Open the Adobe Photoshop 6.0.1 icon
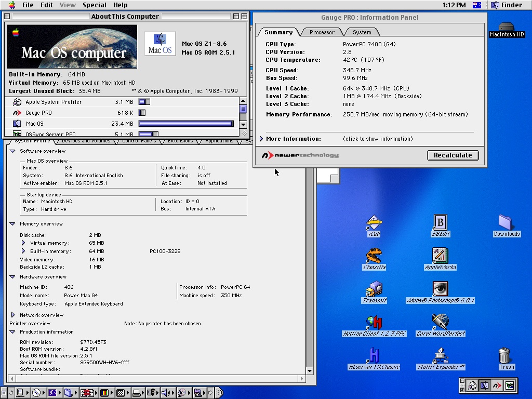This screenshot has width=532, height=399. 440,289
